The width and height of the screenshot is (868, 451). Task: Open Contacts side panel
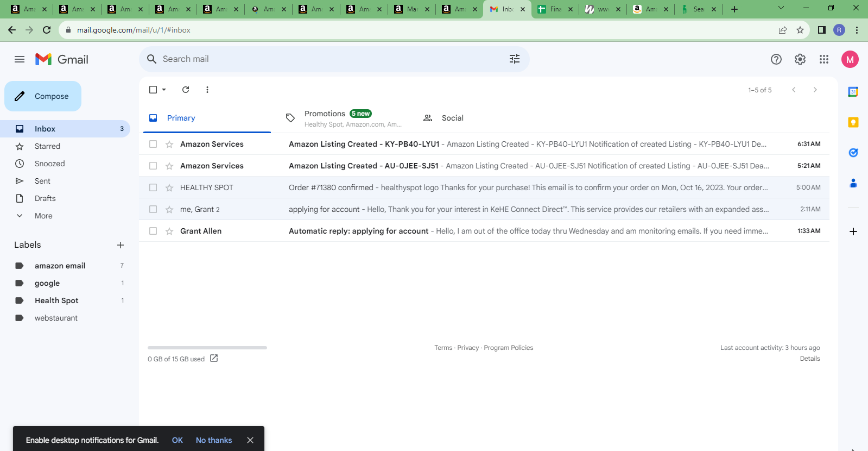click(853, 183)
